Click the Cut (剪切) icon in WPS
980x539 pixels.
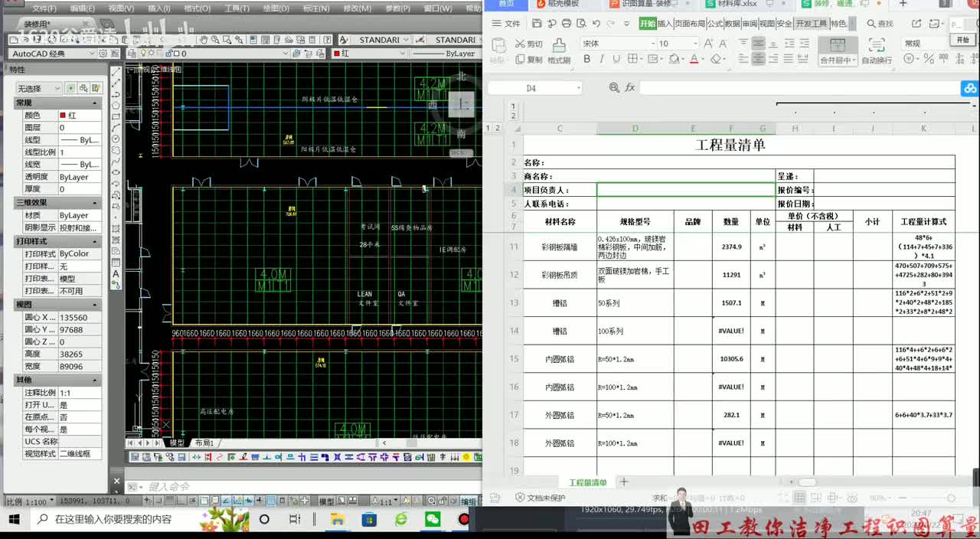[x=529, y=44]
